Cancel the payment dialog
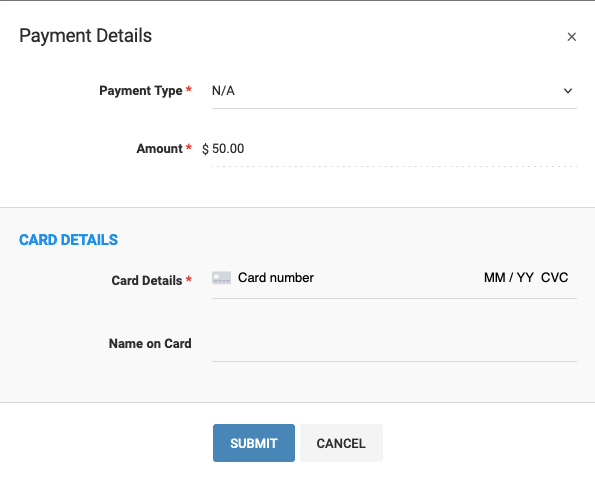595x480 pixels. tap(341, 443)
